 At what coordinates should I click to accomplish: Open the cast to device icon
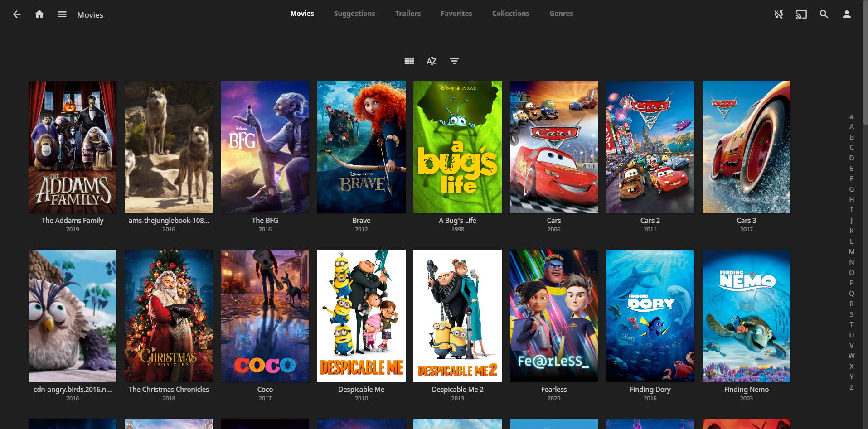801,14
